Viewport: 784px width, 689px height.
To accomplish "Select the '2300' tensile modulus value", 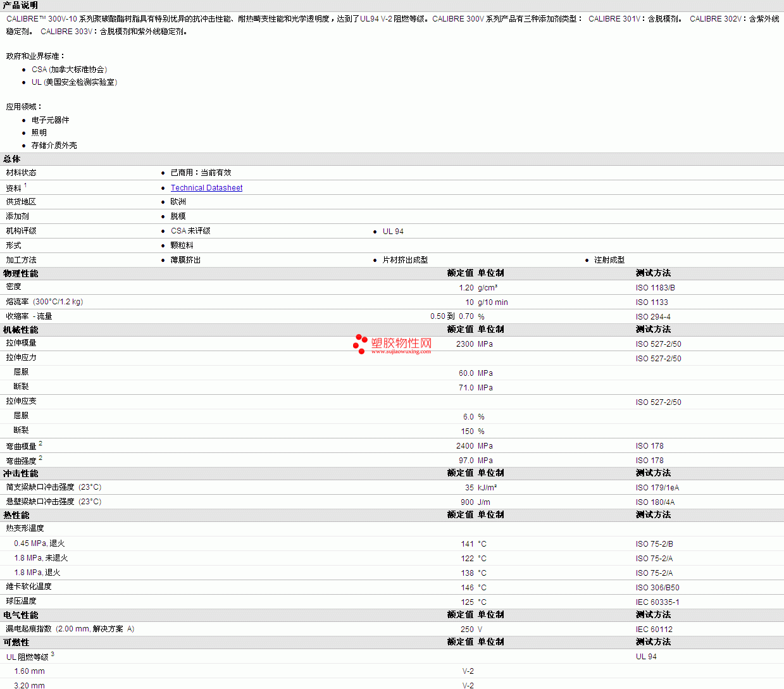I will click(465, 344).
